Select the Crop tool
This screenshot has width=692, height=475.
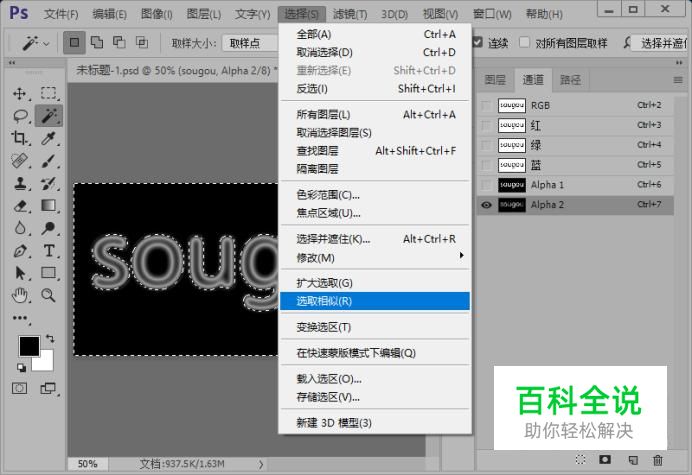[19, 138]
